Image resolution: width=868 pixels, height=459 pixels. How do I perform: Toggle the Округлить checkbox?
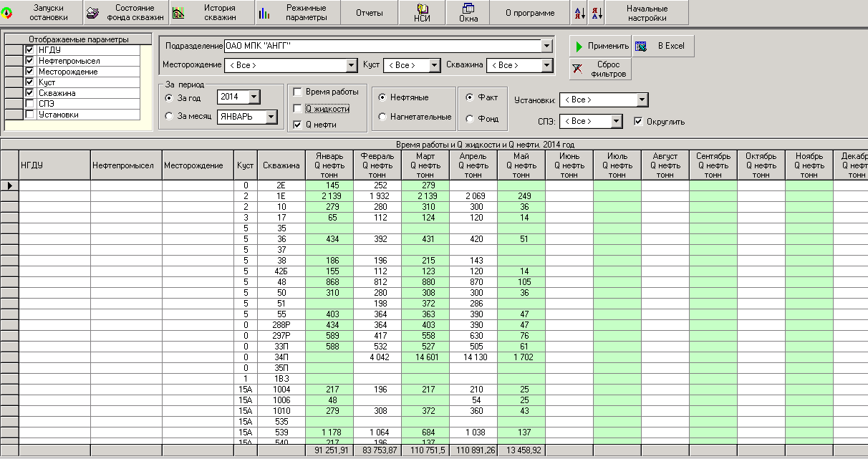tap(639, 122)
